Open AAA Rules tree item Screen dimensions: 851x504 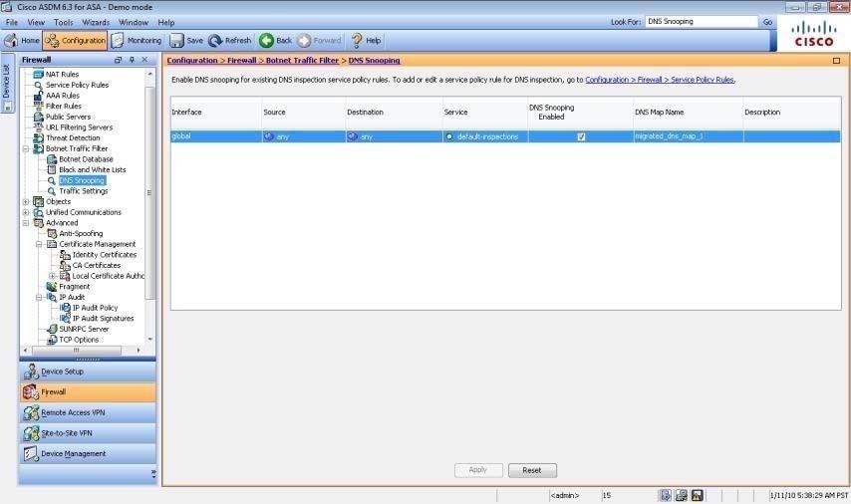pos(63,96)
